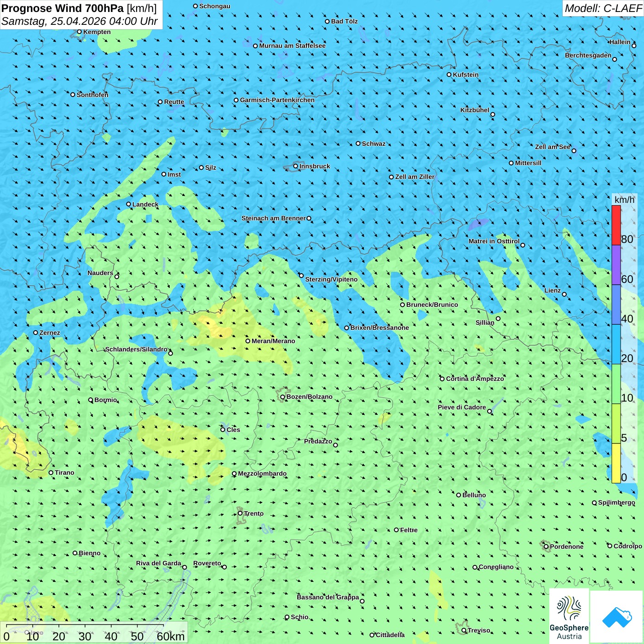Select the Treviso label
Viewport: 644px width, 644px height.
[x=479, y=630]
